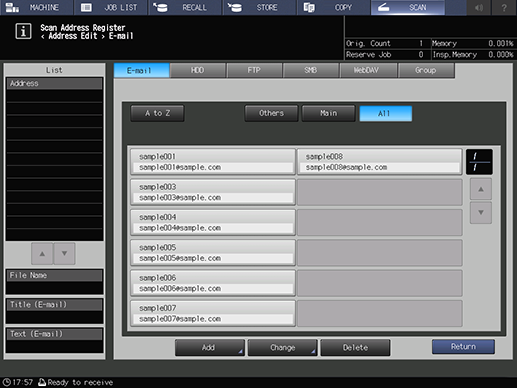Viewport: 517px width, 388px height.
Task: Open the Change address menu
Action: click(282, 348)
